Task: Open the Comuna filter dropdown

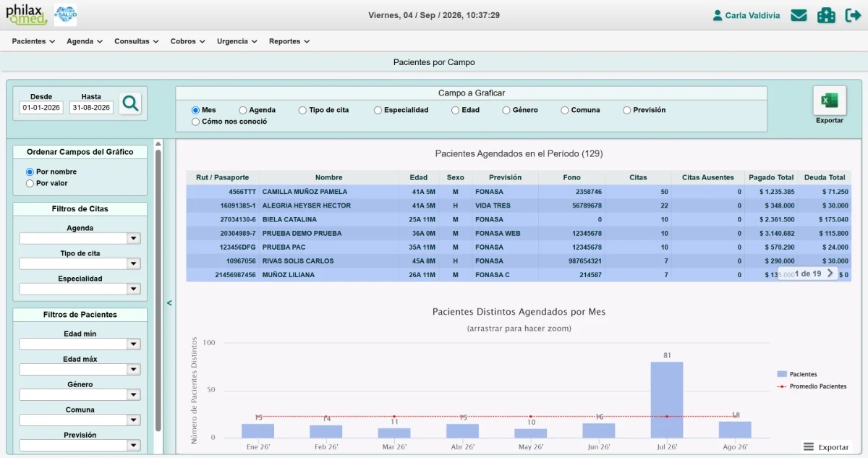Action: (80, 420)
